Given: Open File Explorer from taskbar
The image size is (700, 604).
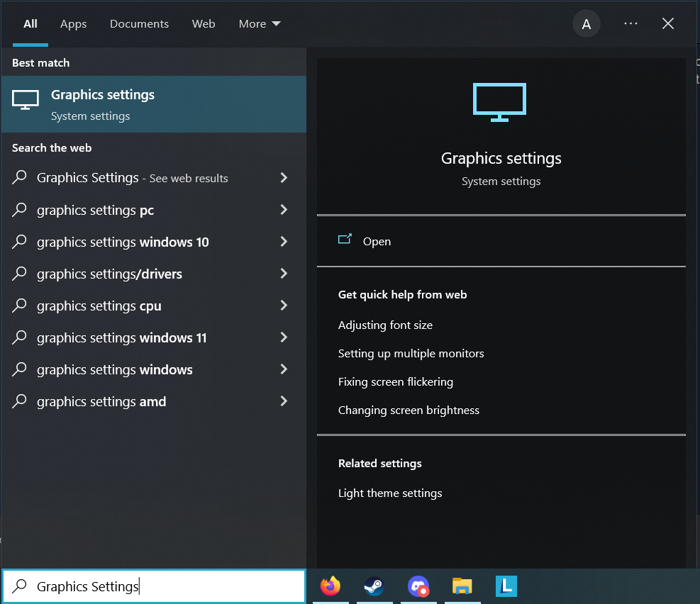Looking at the screenshot, I should 462,586.
